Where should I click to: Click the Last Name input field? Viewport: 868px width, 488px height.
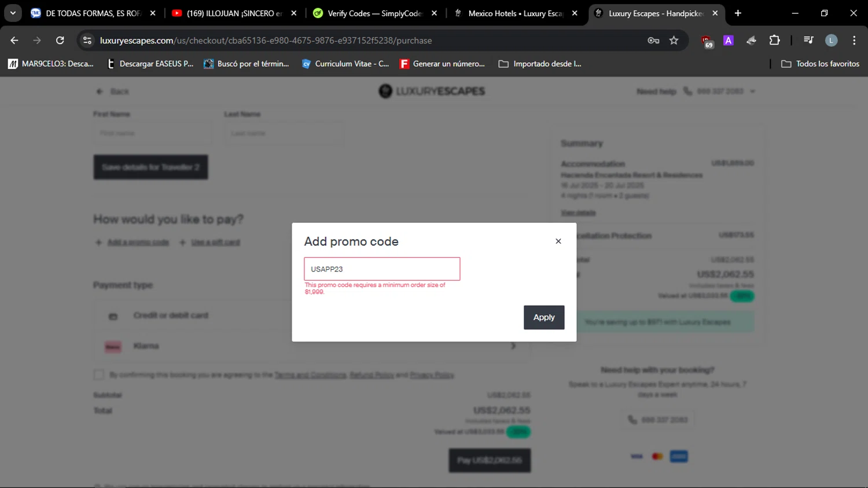coord(284,133)
